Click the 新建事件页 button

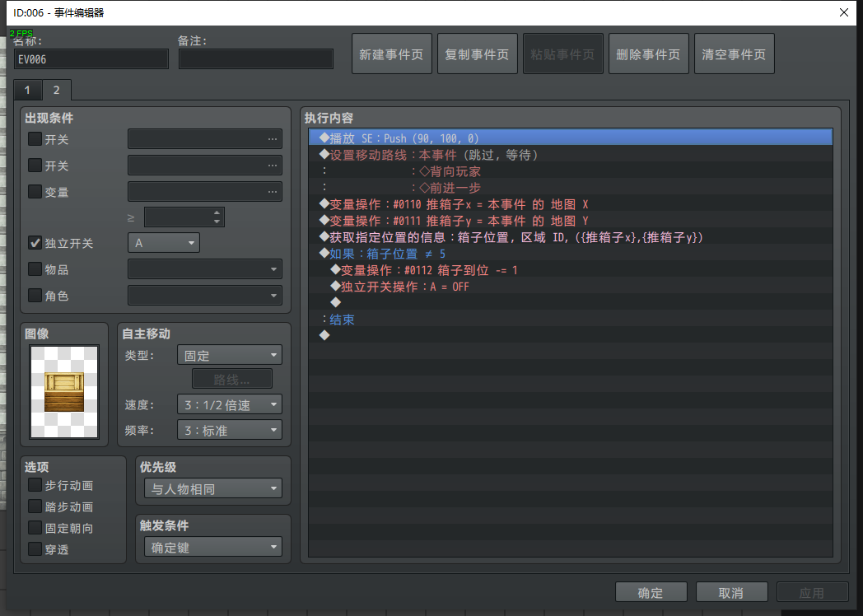[x=391, y=54]
